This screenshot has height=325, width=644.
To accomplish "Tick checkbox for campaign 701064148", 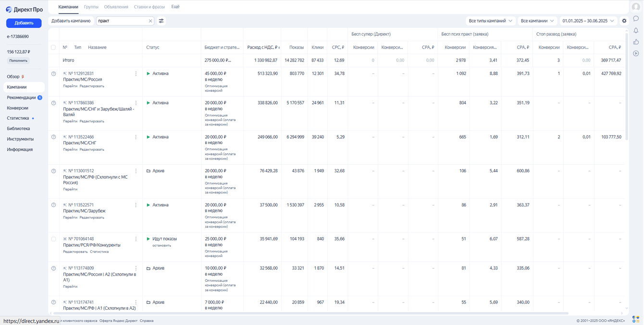I will tap(53, 239).
